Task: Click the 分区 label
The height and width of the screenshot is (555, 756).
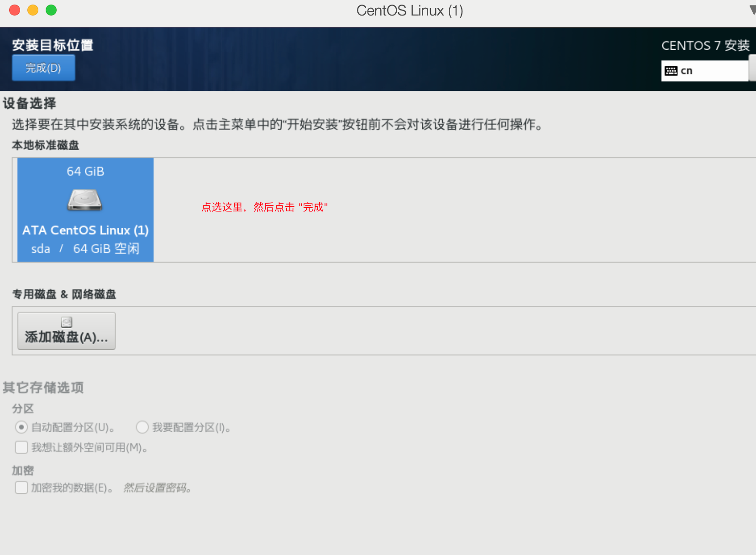Action: click(x=23, y=408)
